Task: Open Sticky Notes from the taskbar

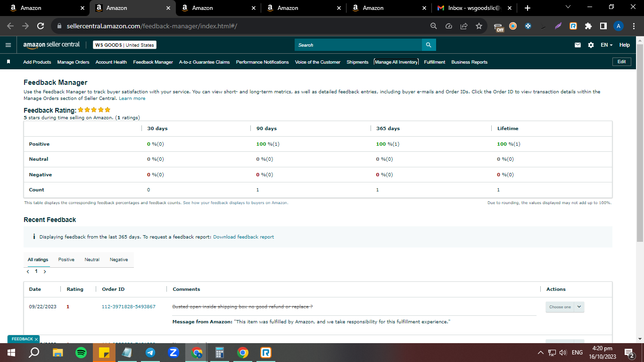Action: coord(104,353)
